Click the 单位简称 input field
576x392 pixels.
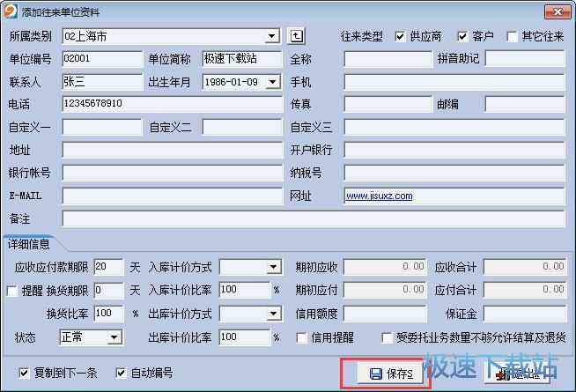tap(242, 59)
